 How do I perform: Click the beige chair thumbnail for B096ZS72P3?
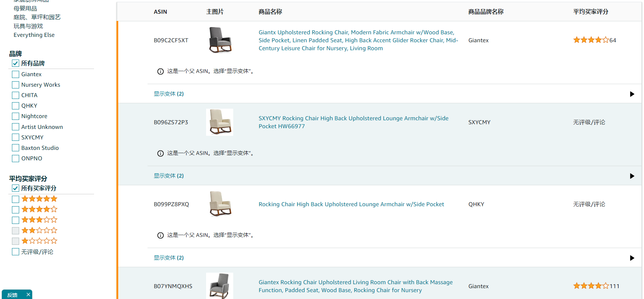220,122
